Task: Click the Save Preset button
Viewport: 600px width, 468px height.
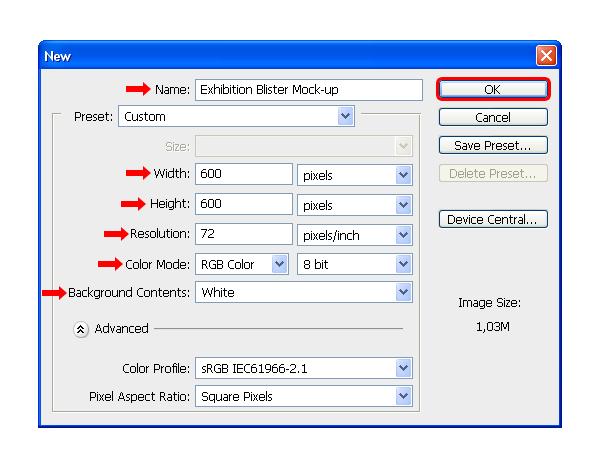Action: [492, 145]
